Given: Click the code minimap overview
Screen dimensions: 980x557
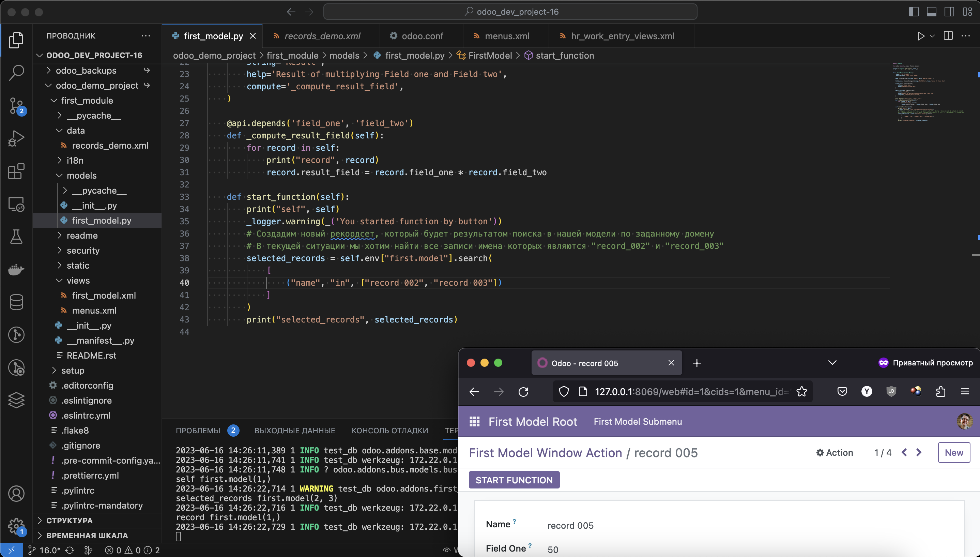Looking at the screenshot, I should coord(930,92).
